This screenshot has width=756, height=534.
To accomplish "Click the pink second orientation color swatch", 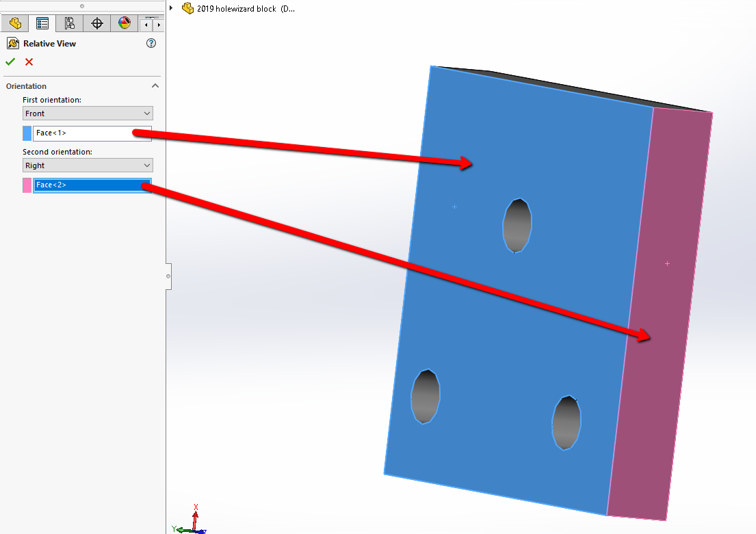I will click(x=27, y=185).
